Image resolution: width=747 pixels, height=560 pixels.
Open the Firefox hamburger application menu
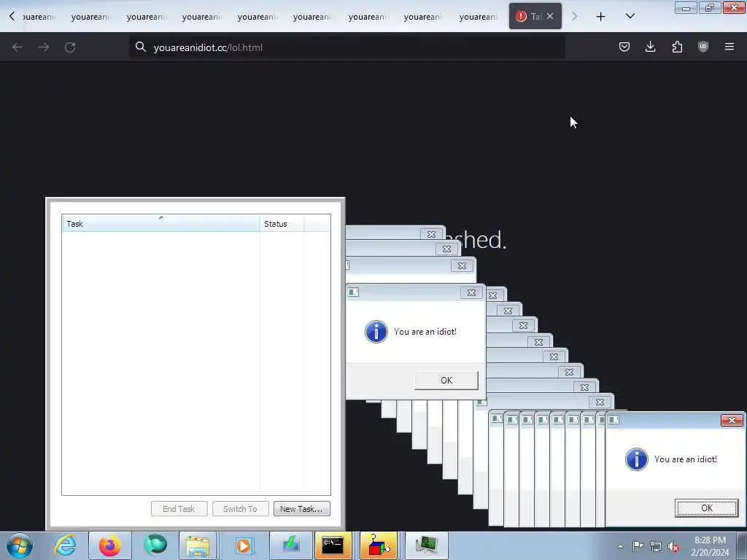coord(729,47)
